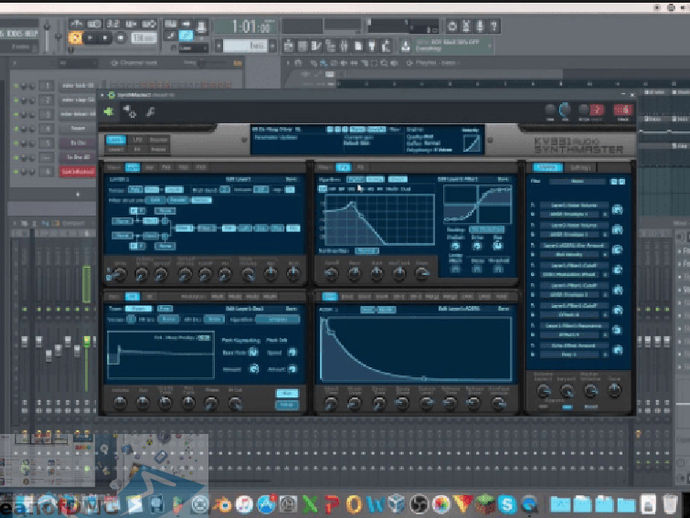The height and width of the screenshot is (518, 690).
Task: Click the green selected mixer track fader
Action: (87, 341)
